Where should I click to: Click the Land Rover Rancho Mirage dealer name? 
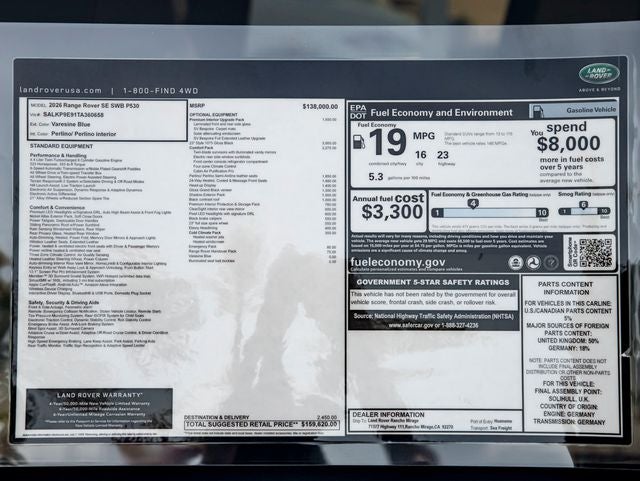pyautogui.click(x=393, y=421)
